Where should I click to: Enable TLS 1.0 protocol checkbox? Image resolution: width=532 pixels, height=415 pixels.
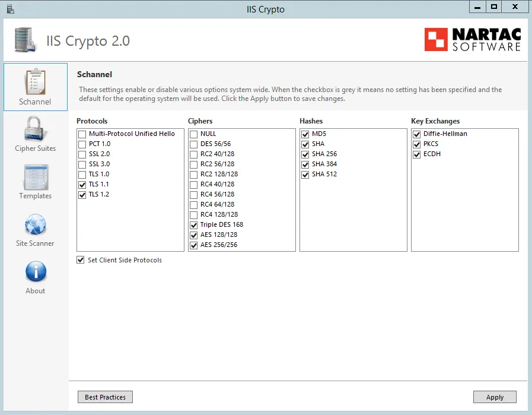(82, 175)
